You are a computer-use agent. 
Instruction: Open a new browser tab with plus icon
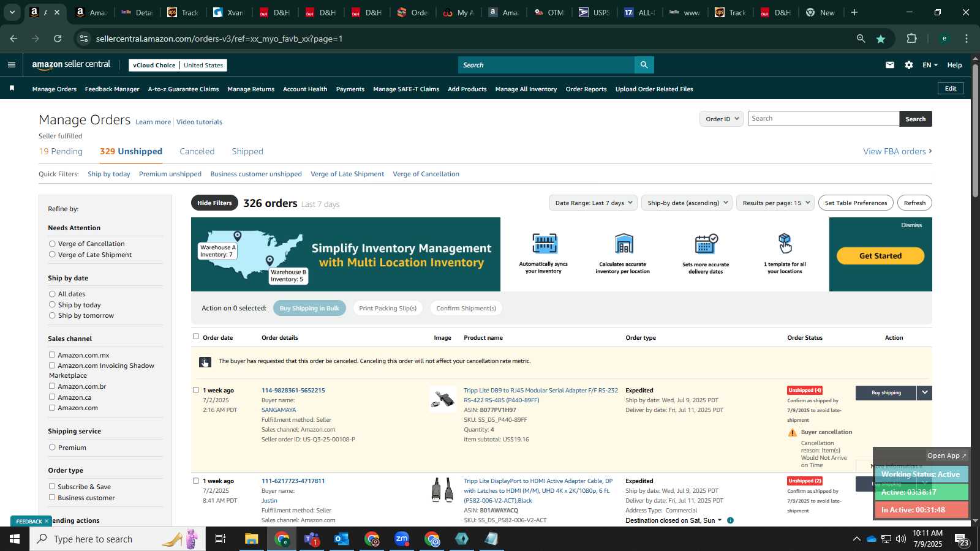pyautogui.click(x=854, y=12)
